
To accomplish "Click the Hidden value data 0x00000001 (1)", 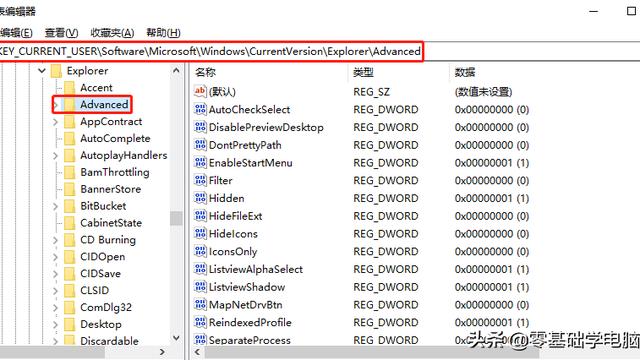I will click(492, 198).
